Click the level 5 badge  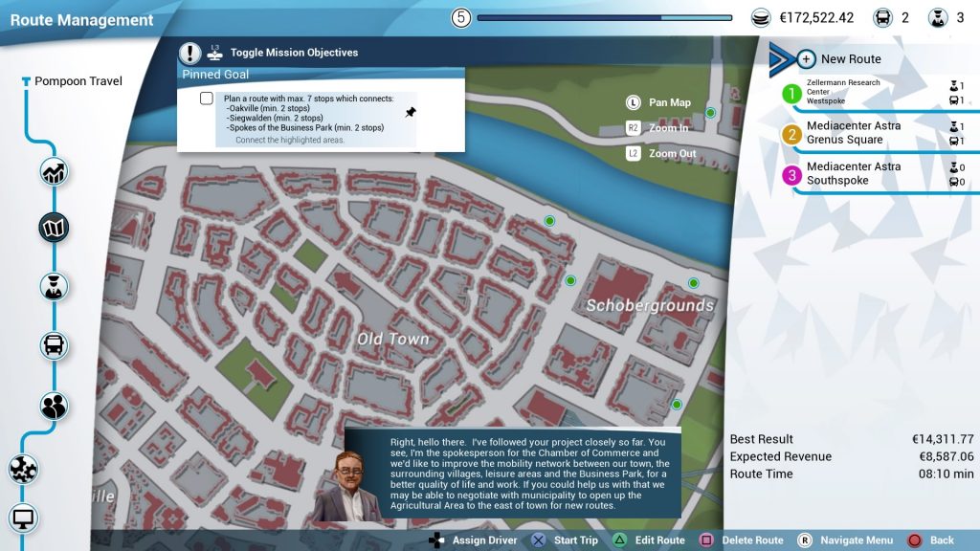pyautogui.click(x=460, y=17)
